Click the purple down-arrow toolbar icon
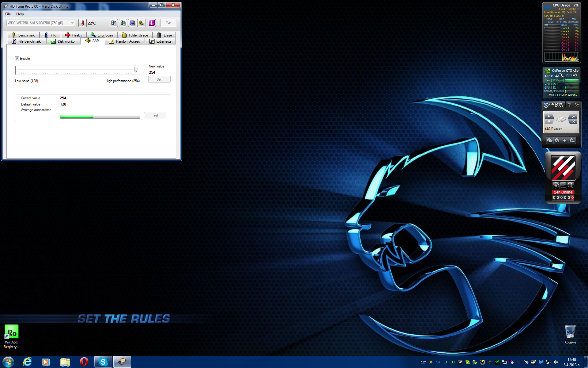The height and width of the screenshot is (368, 588). point(152,23)
